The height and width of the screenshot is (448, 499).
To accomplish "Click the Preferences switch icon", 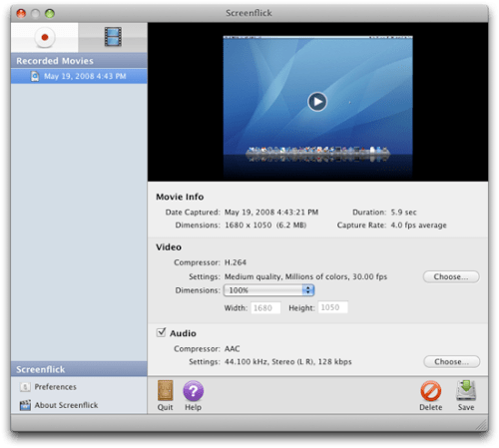I will (25, 387).
